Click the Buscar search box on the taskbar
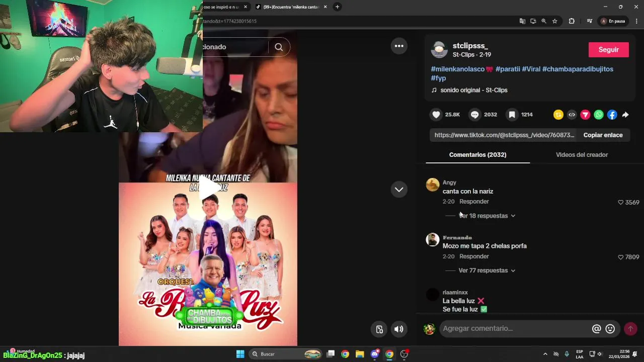644x362 pixels. (286, 354)
